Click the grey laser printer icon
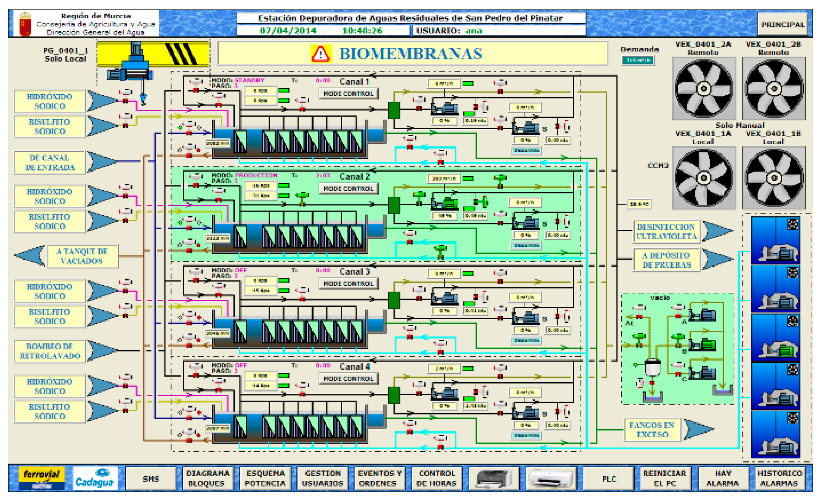Image resolution: width=822 pixels, height=504 pixels. [x=494, y=479]
